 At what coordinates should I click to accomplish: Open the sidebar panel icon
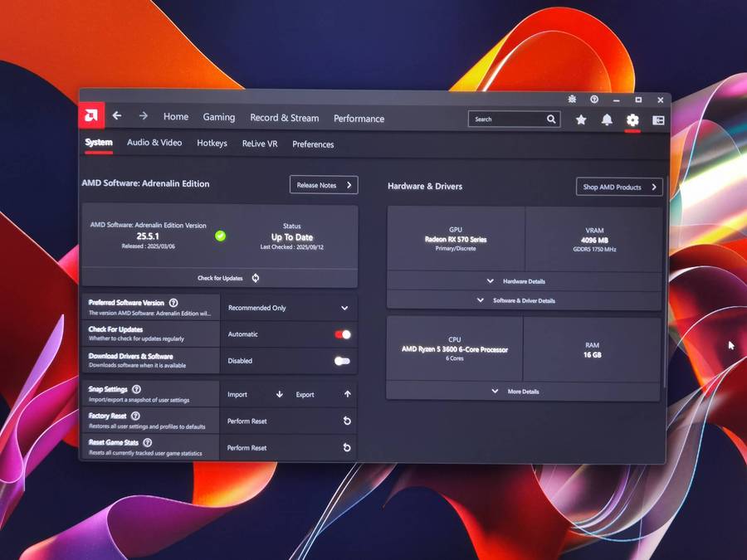click(x=658, y=120)
